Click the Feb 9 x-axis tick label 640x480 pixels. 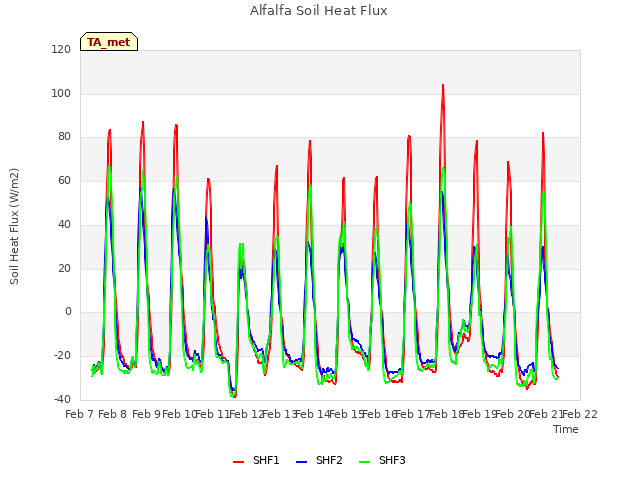pos(146,414)
